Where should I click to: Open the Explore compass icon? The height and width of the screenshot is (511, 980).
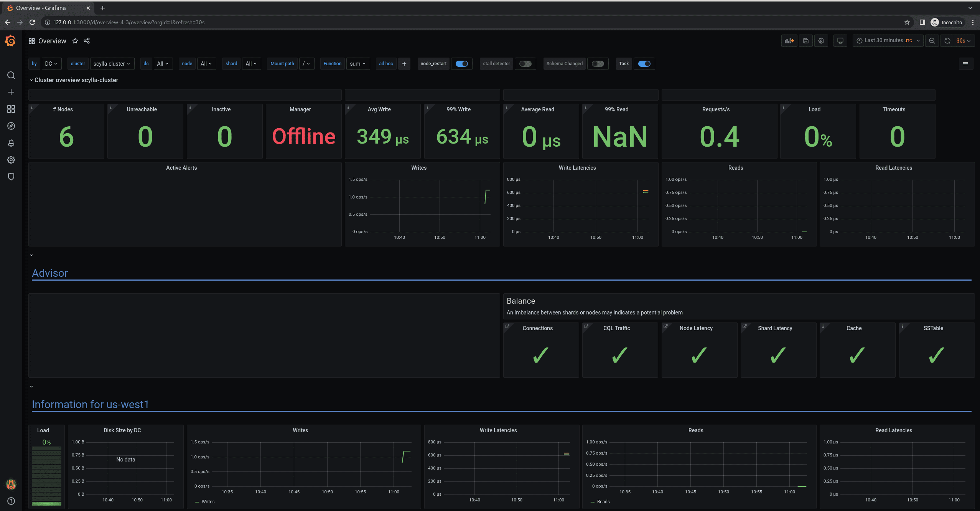11,126
